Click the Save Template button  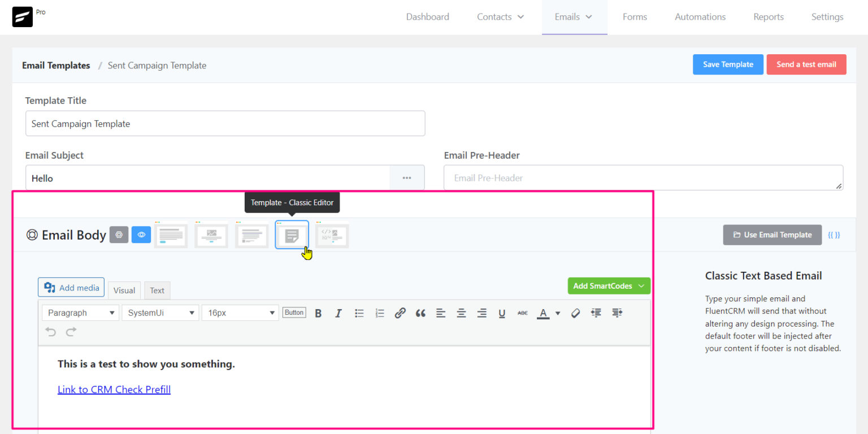pos(728,64)
